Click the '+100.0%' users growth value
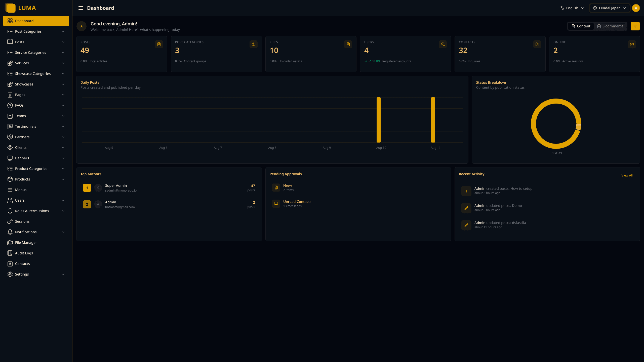 pyautogui.click(x=374, y=61)
